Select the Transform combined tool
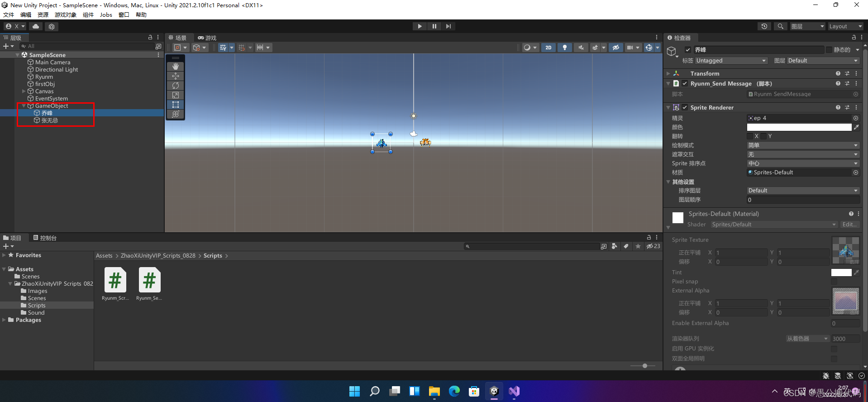Viewport: 868px width, 402px height. pos(176,114)
